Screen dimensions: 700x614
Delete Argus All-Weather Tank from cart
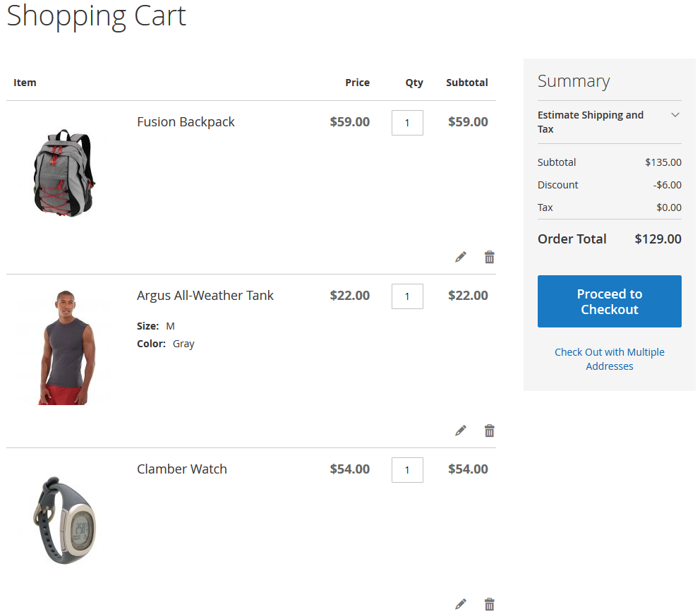[489, 431]
